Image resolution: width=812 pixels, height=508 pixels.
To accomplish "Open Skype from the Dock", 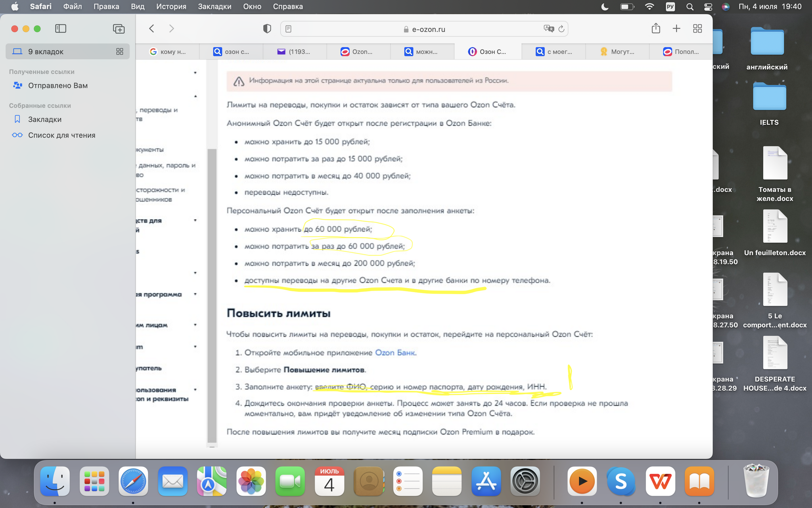I will pyautogui.click(x=621, y=481).
